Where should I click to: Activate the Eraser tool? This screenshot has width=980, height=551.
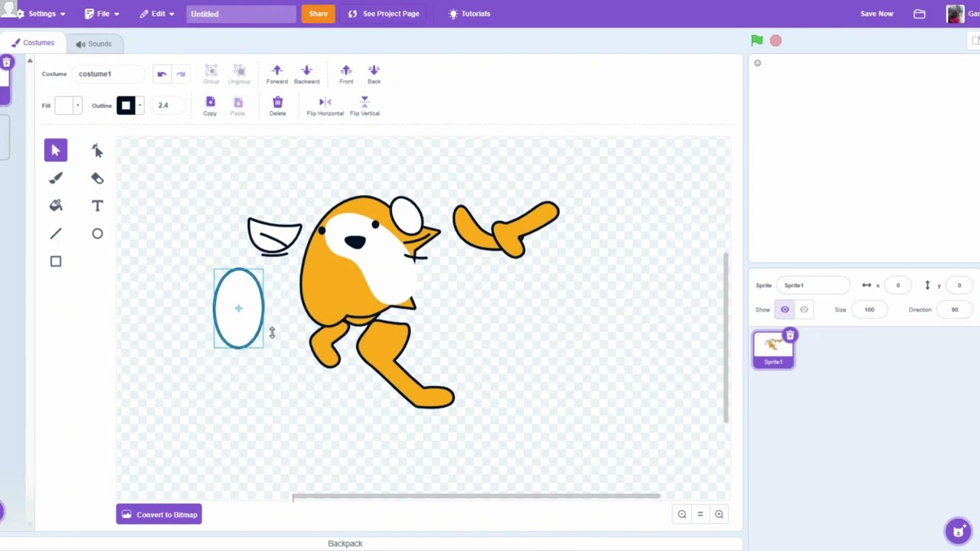[97, 178]
